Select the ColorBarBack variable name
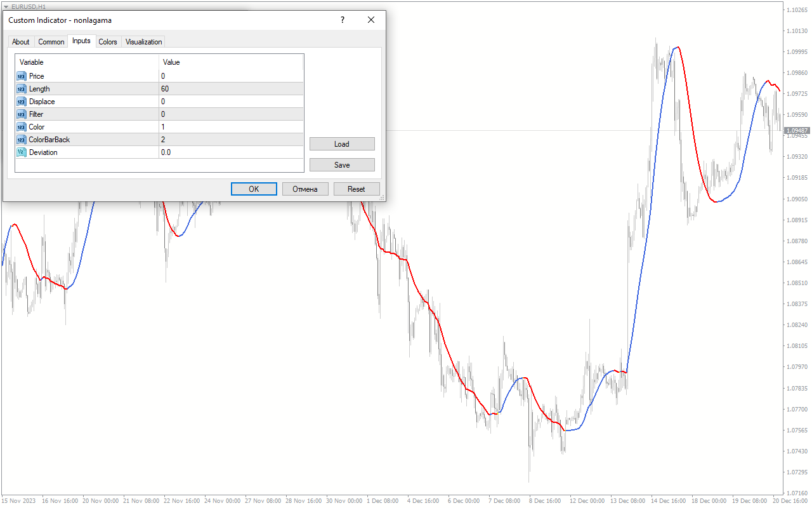 pos(49,140)
